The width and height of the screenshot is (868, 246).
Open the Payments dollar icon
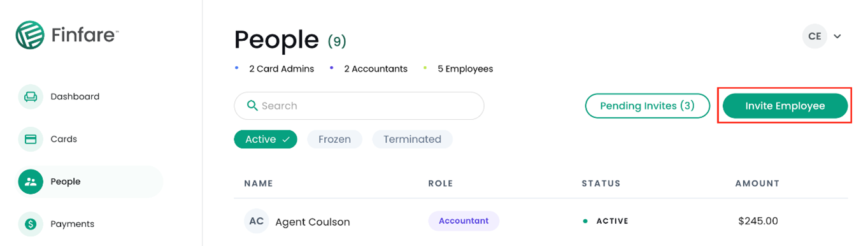(31, 224)
